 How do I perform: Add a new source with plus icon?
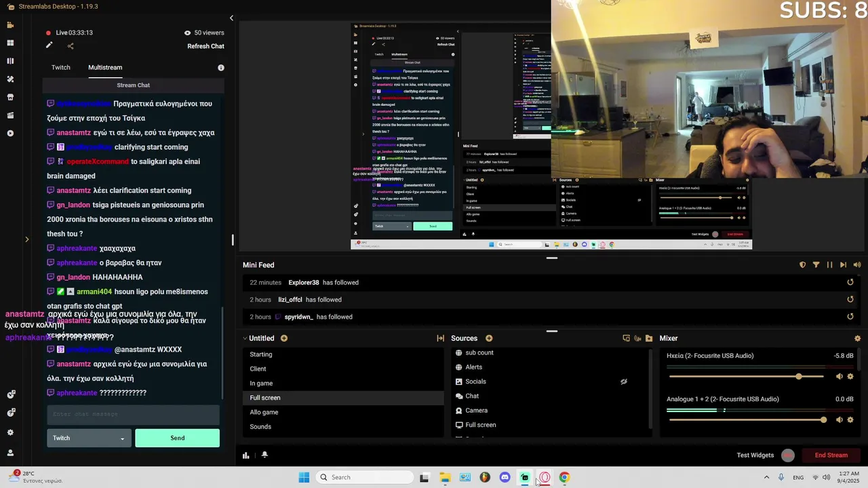point(489,338)
